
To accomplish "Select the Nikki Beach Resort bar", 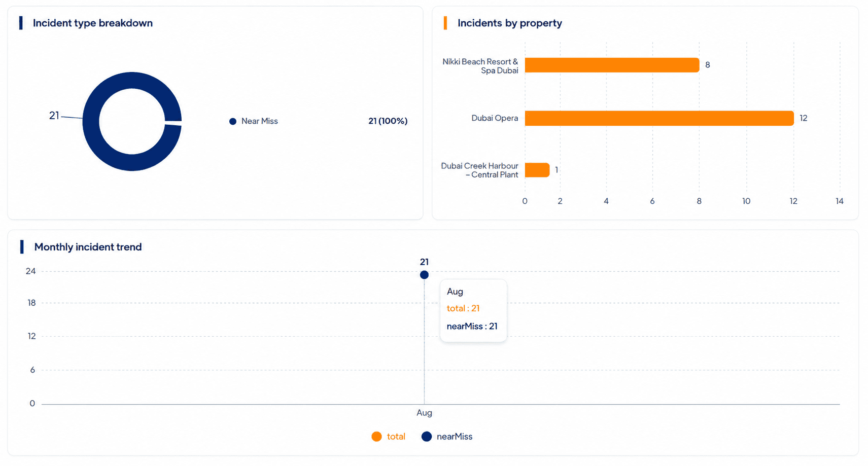I will click(x=612, y=65).
